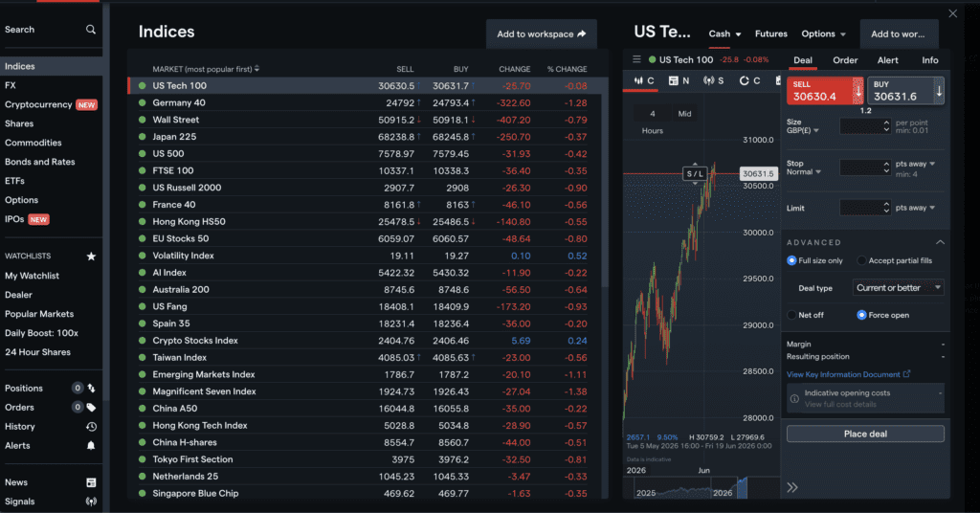Click the Add to wor... button at top right
The width and height of the screenshot is (980, 513).
pos(898,33)
